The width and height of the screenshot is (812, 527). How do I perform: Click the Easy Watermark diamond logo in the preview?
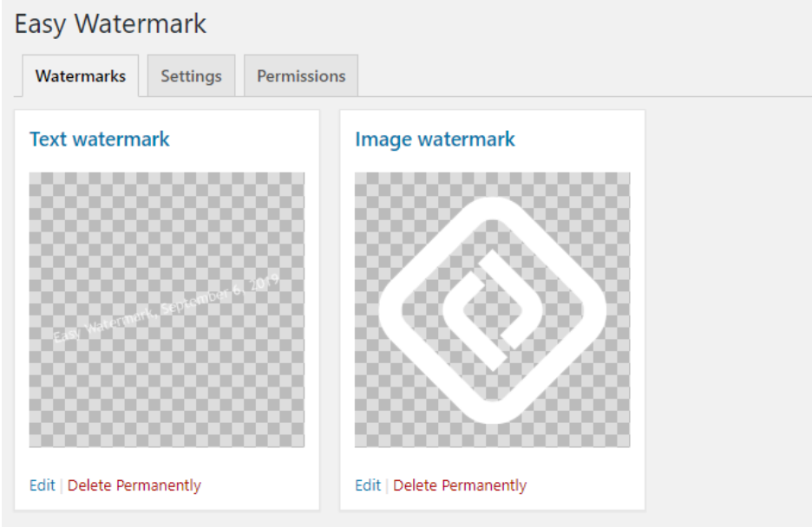click(x=494, y=308)
